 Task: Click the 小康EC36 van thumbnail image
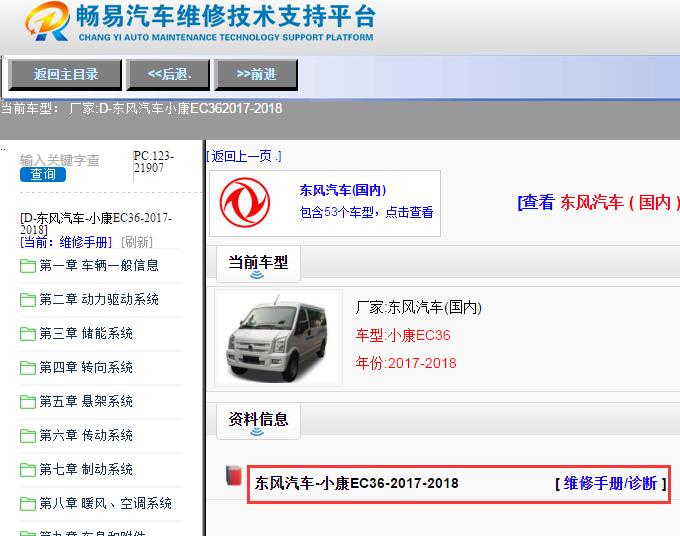point(278,337)
